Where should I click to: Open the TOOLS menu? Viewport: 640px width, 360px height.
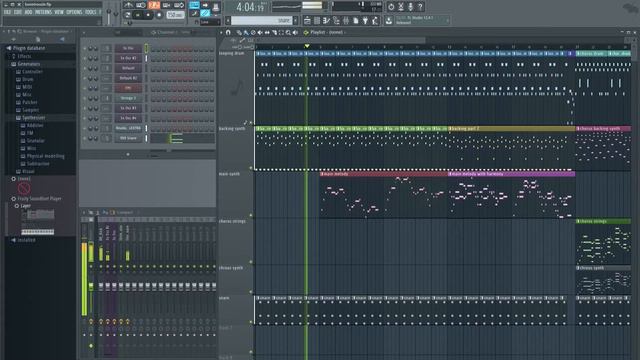pyautogui.click(x=91, y=12)
